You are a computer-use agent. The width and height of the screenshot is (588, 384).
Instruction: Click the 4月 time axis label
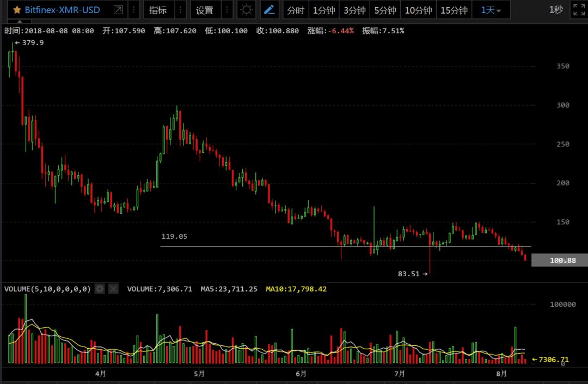click(x=101, y=374)
